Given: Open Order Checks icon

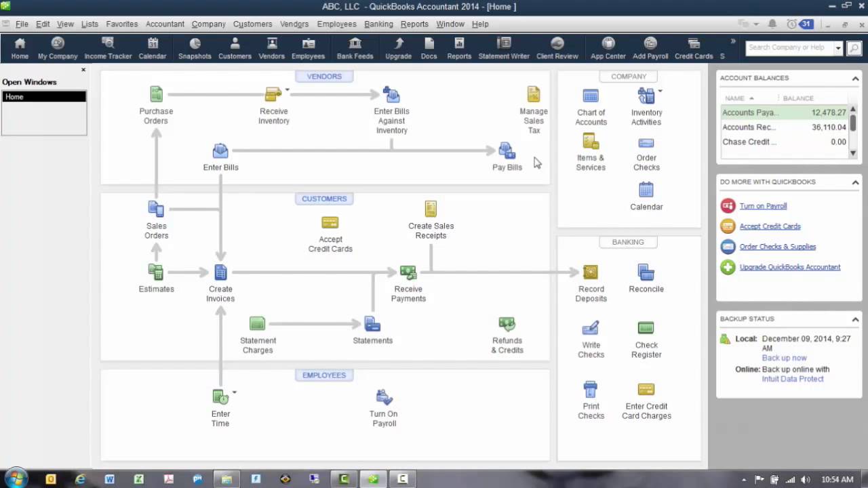Looking at the screenshot, I should click(646, 143).
